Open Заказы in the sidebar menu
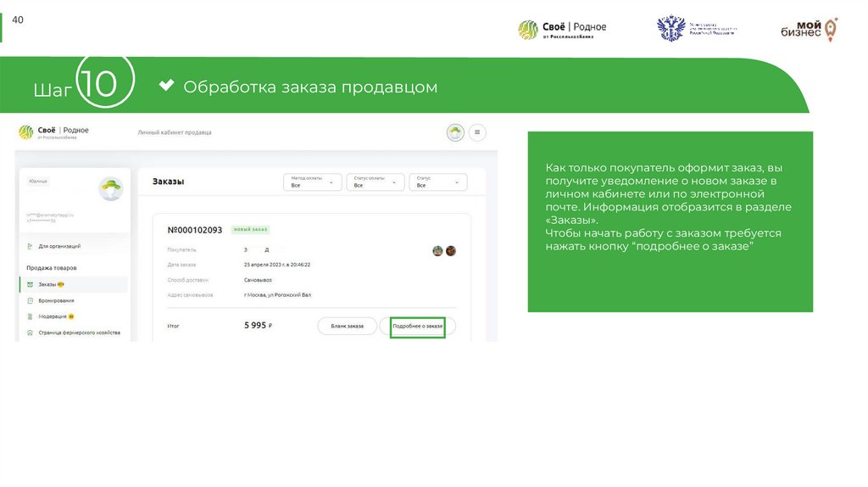This screenshot has height=487, width=868. tap(47, 284)
